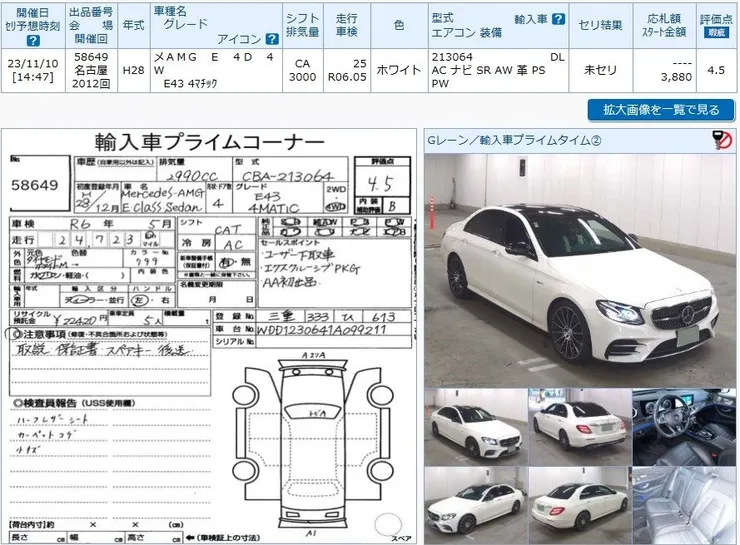Open bottom-row rear angle sedan thumbnail
Screen dimensions: 740x545
pyautogui.click(x=580, y=506)
